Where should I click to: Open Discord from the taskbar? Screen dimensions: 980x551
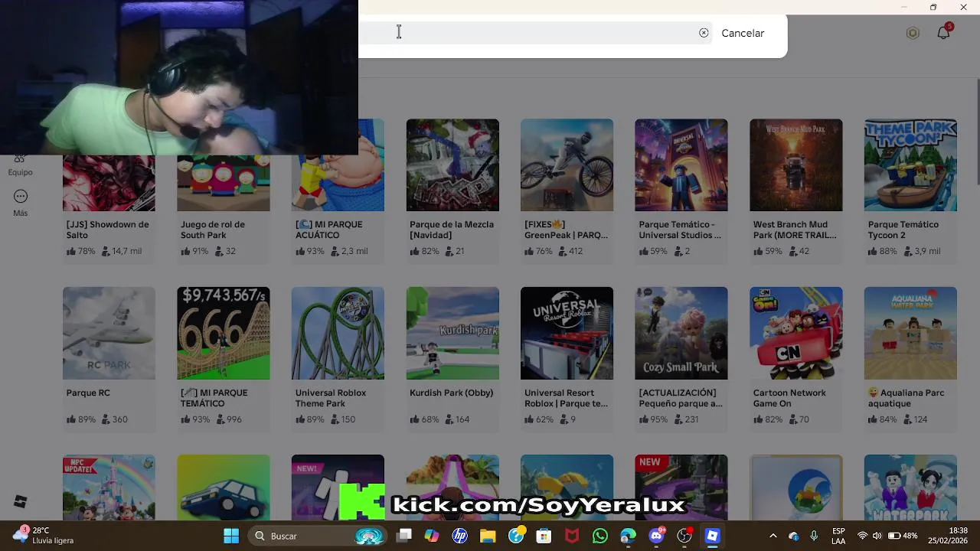[656, 536]
